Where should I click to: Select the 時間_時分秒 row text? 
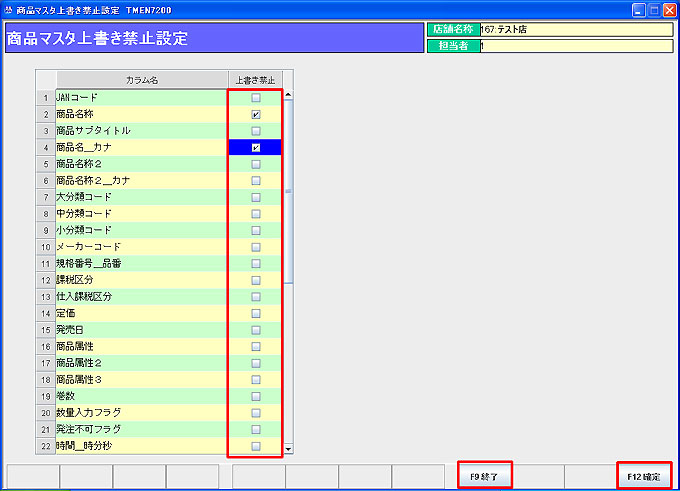(x=84, y=446)
